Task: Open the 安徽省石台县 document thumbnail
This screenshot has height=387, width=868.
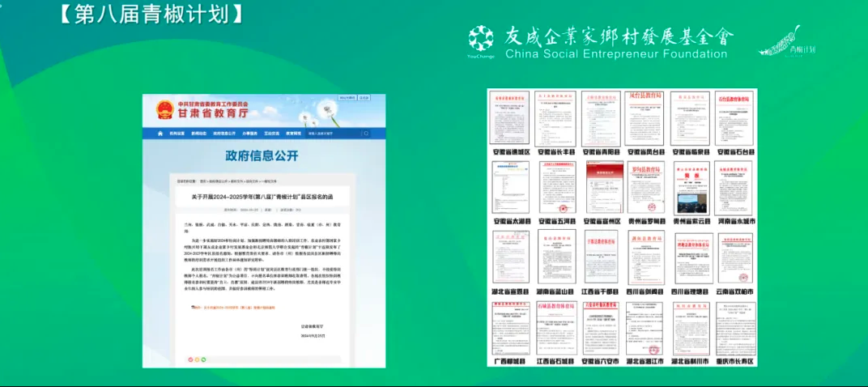Action: (x=736, y=118)
